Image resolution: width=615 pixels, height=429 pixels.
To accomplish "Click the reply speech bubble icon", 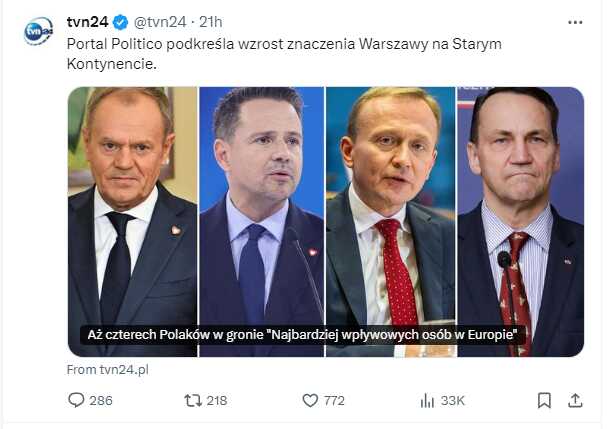I will tap(76, 400).
